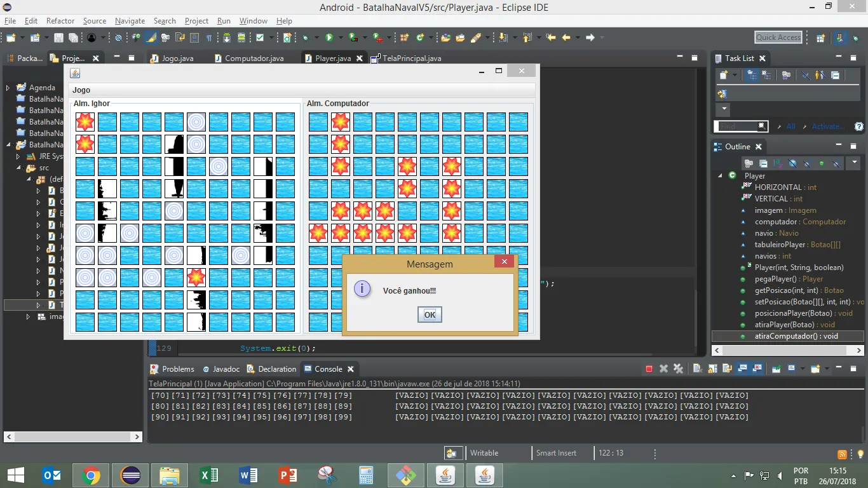The width and height of the screenshot is (868, 488).
Task: Click Save All icon in main toolbar
Action: [73, 38]
